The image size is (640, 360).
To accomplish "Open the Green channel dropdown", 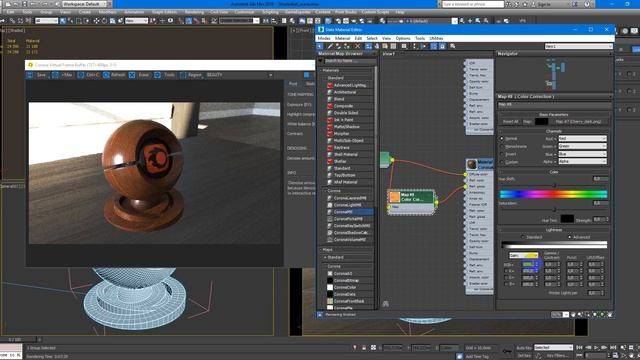I will 582,146.
